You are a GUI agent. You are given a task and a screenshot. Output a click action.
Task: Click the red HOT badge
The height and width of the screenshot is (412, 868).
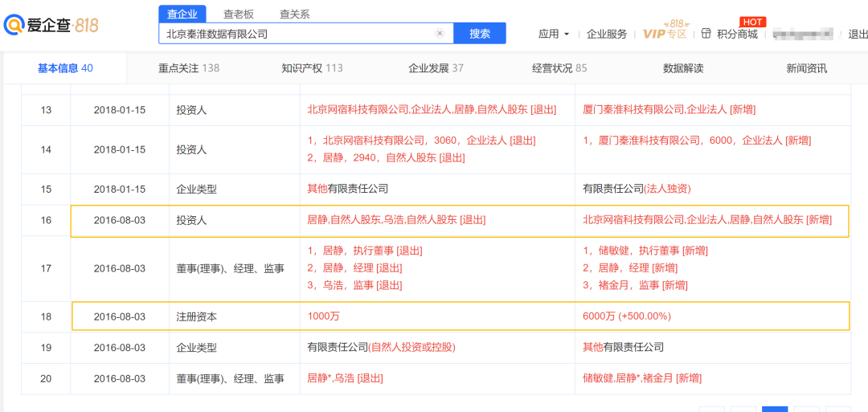coord(752,22)
